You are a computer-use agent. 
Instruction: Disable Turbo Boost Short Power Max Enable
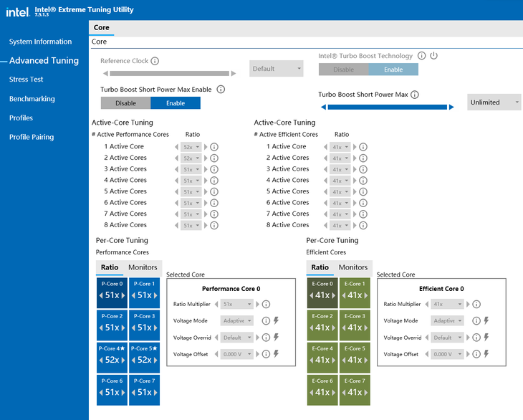coord(126,103)
